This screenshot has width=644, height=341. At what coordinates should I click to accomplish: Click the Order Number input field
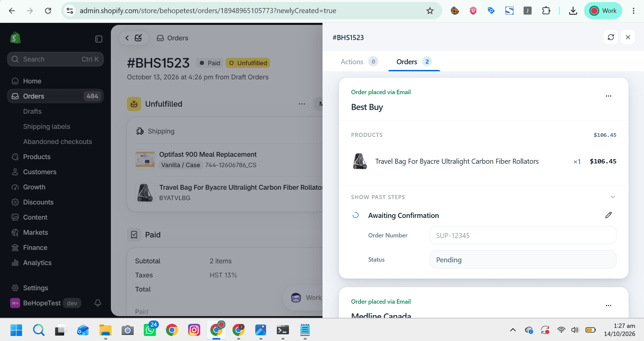click(523, 235)
